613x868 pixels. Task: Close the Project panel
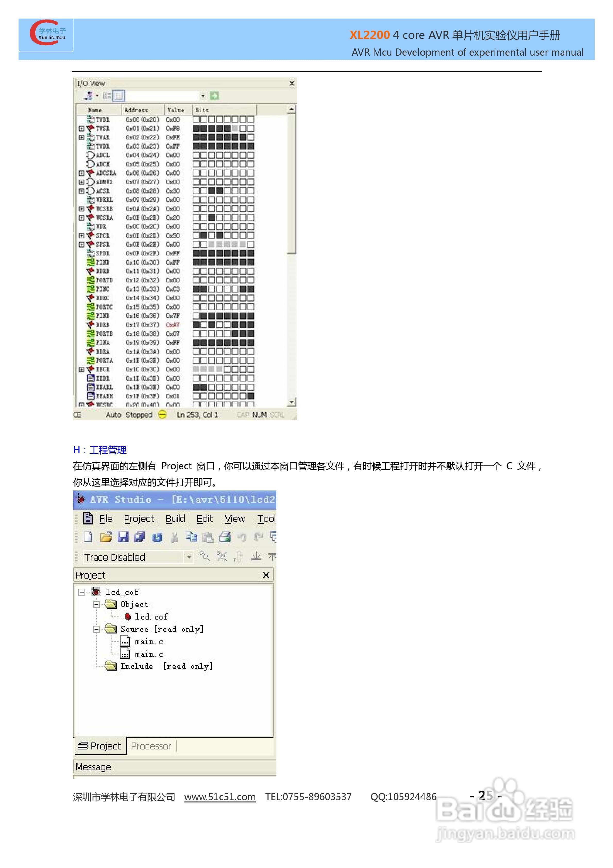pos(266,575)
